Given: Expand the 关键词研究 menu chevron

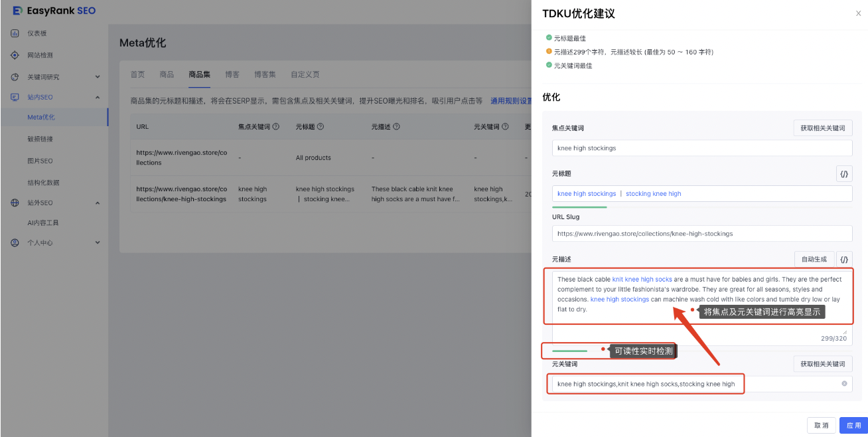Looking at the screenshot, I should 98,77.
